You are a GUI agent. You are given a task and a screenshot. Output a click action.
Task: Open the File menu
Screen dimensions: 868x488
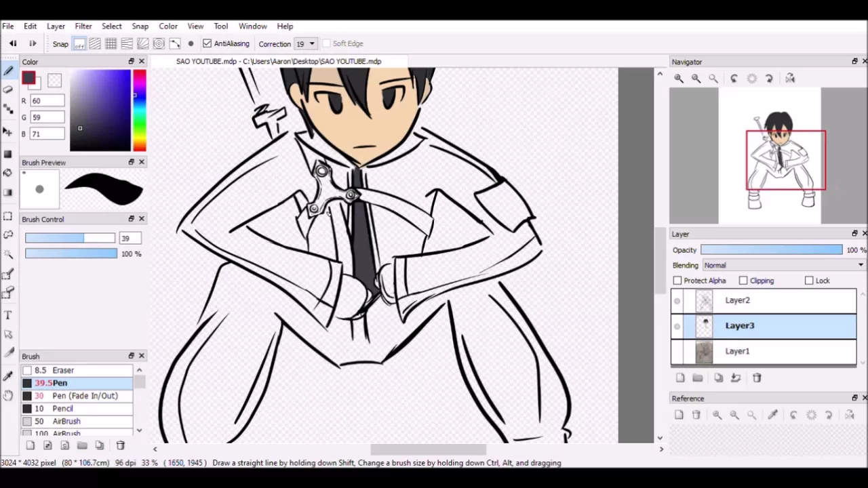pyautogui.click(x=8, y=26)
